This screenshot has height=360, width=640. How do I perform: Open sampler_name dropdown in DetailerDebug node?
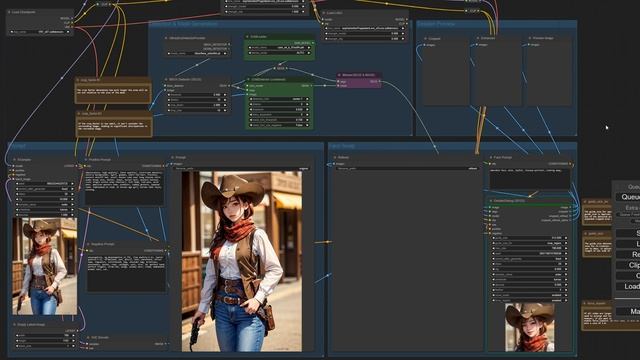pos(529,274)
